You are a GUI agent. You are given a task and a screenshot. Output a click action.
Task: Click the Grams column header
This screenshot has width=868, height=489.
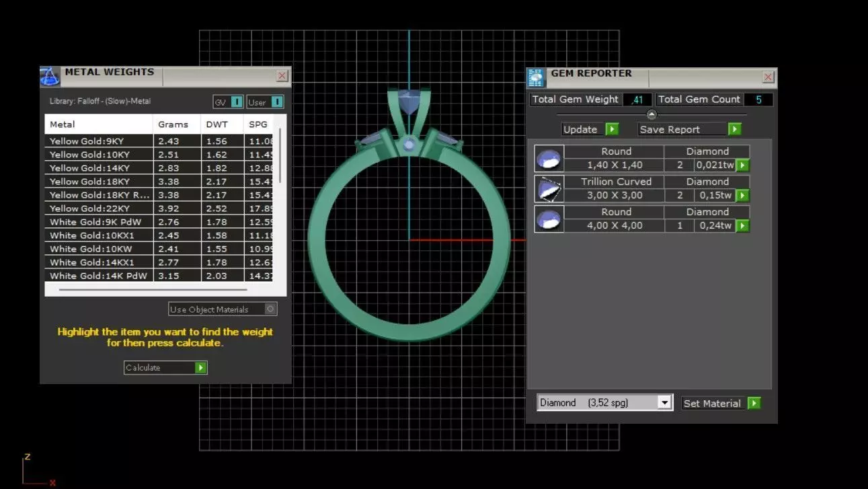coord(177,124)
